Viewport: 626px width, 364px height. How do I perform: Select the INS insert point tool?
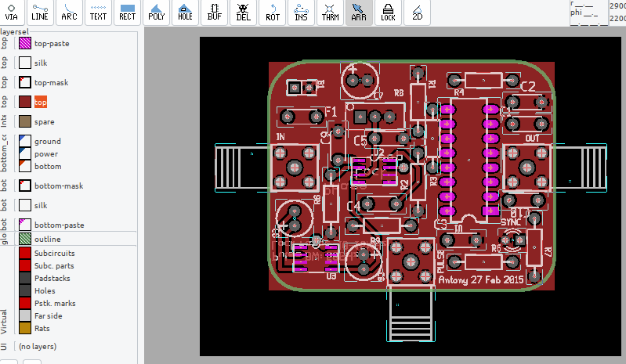(x=301, y=13)
